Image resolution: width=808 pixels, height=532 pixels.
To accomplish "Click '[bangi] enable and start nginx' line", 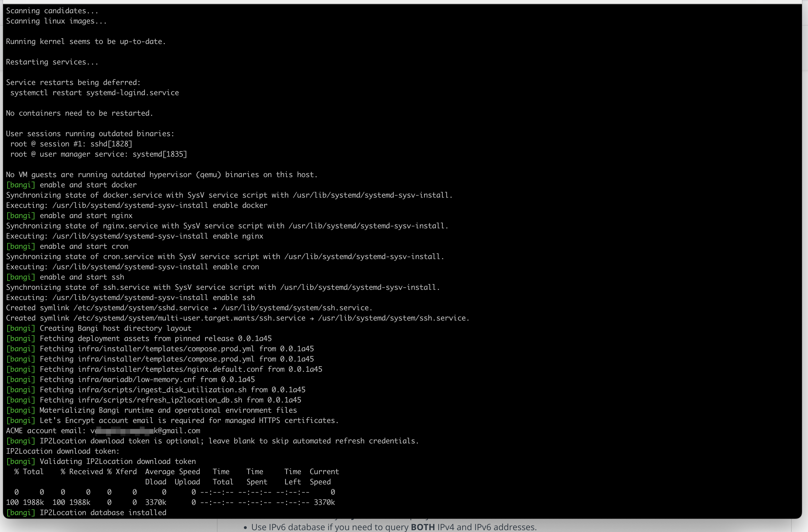I will 69,216.
